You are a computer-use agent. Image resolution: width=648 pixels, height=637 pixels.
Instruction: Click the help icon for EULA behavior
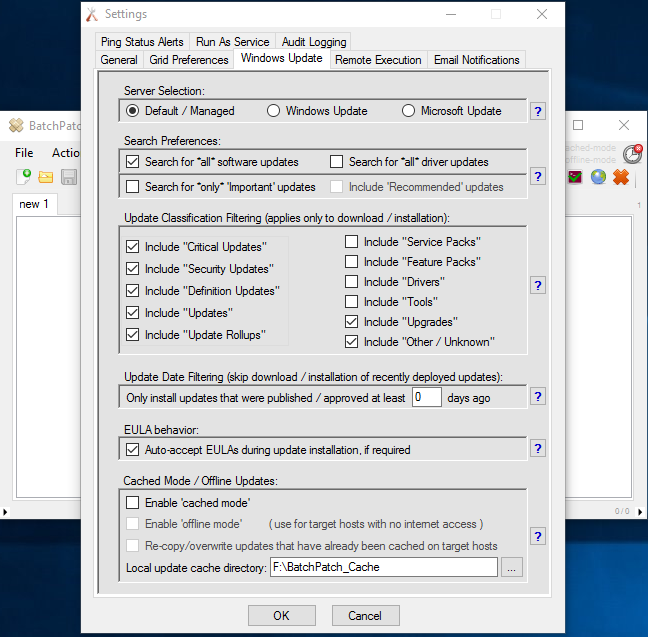(x=538, y=449)
